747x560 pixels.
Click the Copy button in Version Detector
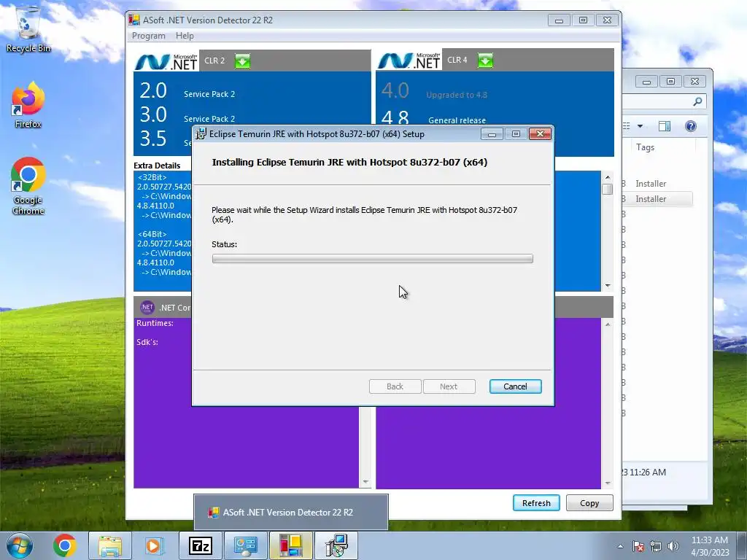pyautogui.click(x=589, y=503)
